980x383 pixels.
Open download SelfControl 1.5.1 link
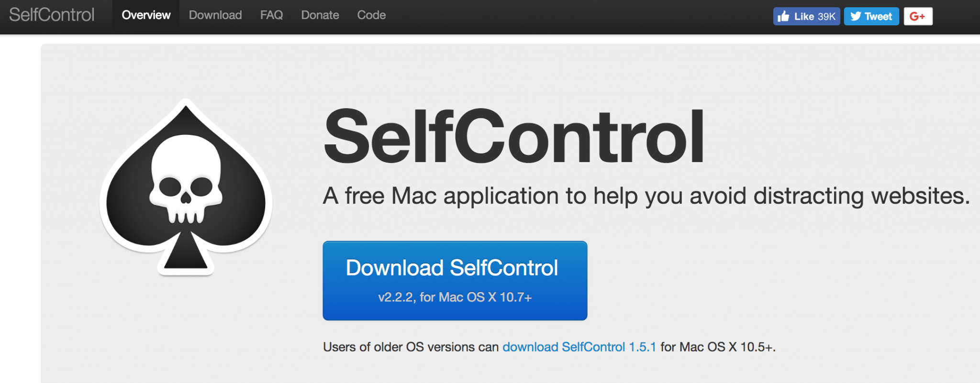point(579,347)
